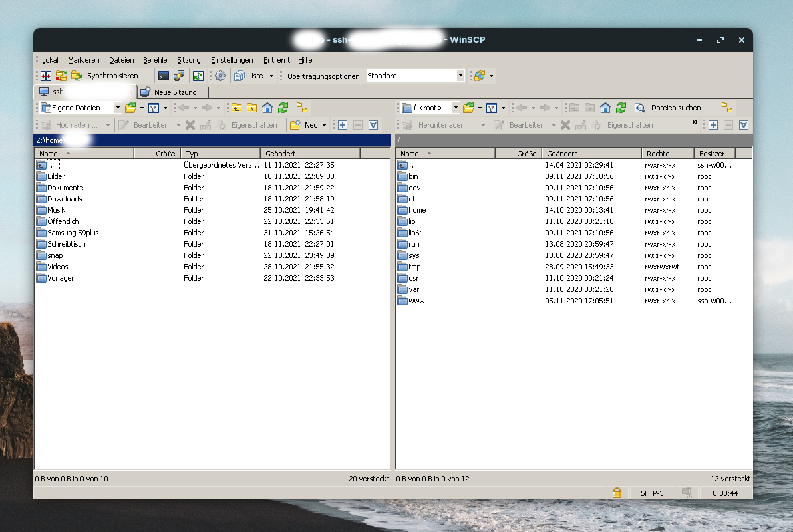Expand the remote filter dropdown arrow

503,108
